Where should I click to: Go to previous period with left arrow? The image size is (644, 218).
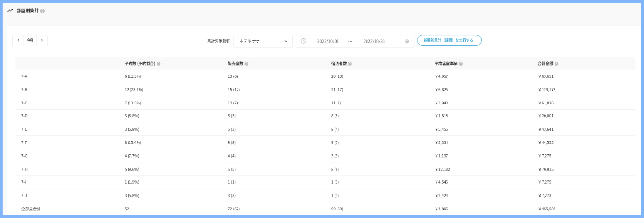(18, 40)
